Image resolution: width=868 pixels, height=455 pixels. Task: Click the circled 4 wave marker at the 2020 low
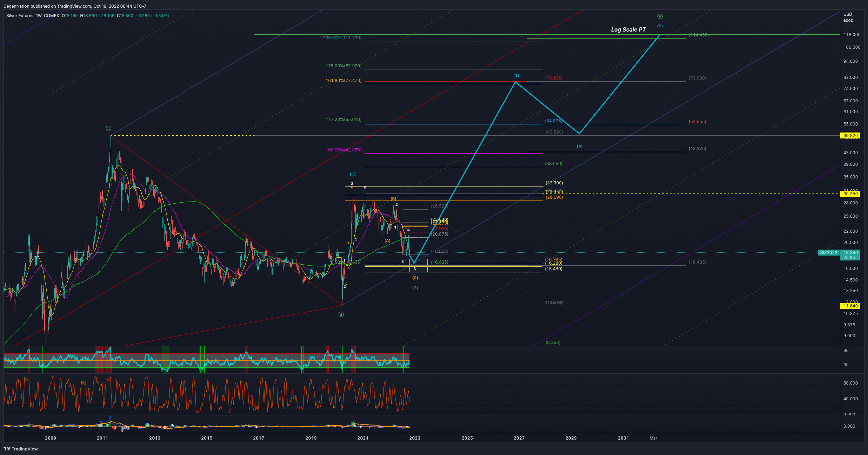coord(341,314)
